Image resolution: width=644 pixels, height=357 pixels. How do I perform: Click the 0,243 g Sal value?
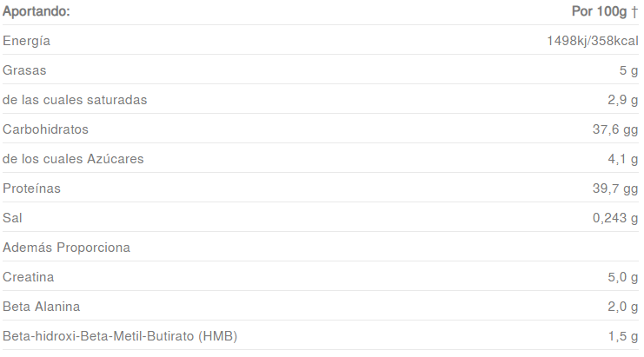614,218
